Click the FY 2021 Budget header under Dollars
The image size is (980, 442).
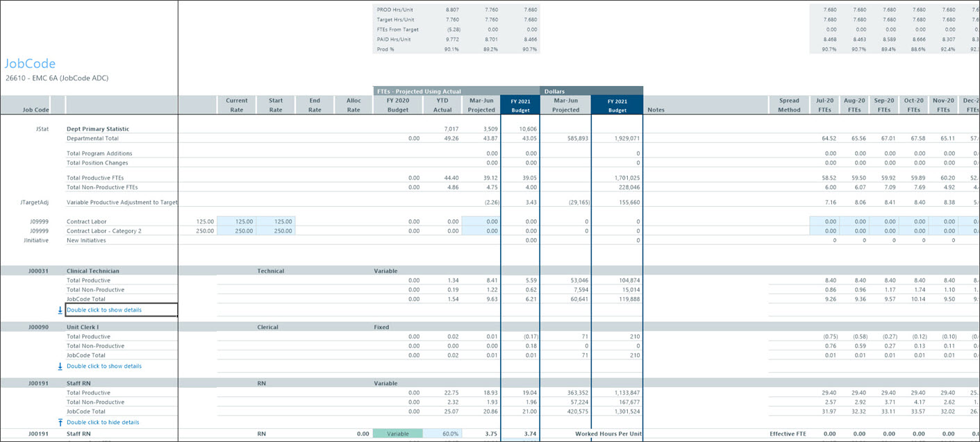coord(617,105)
